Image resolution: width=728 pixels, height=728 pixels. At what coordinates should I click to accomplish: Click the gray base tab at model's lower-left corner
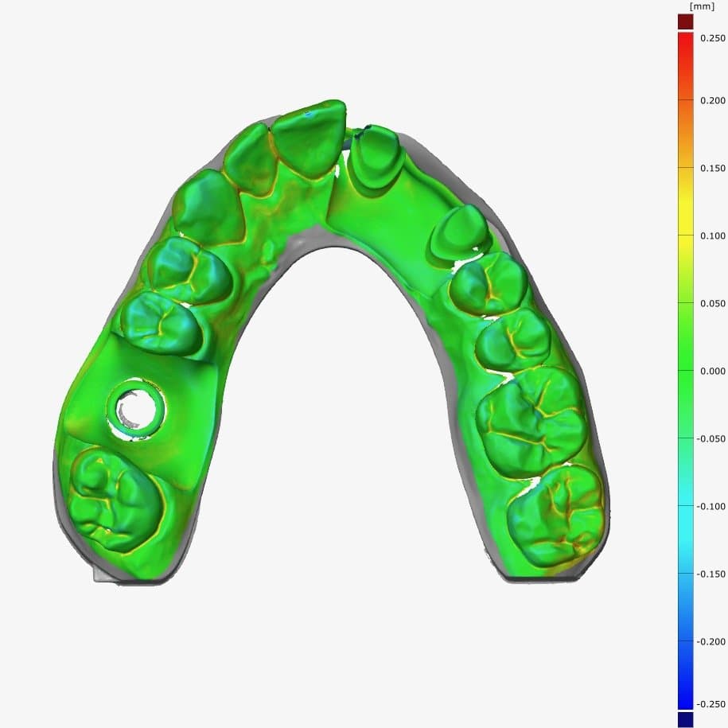[102, 574]
